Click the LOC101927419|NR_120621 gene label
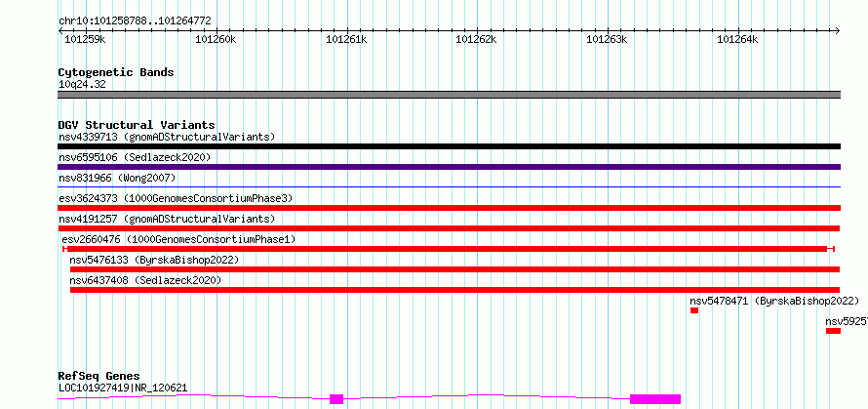The width and height of the screenshot is (868, 409). tap(123, 388)
